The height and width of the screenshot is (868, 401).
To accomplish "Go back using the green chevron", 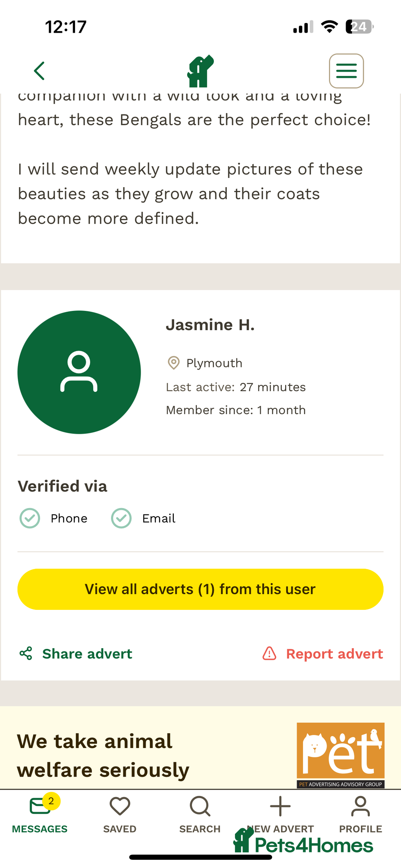I will [x=39, y=71].
